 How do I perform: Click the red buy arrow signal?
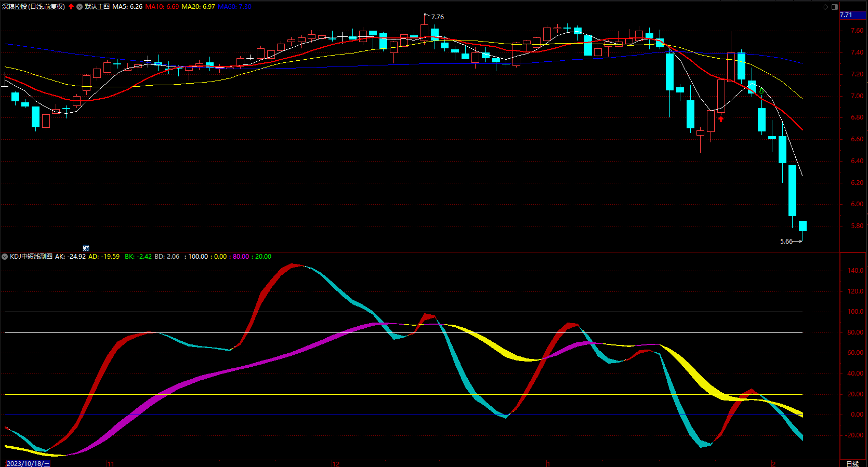(721, 119)
